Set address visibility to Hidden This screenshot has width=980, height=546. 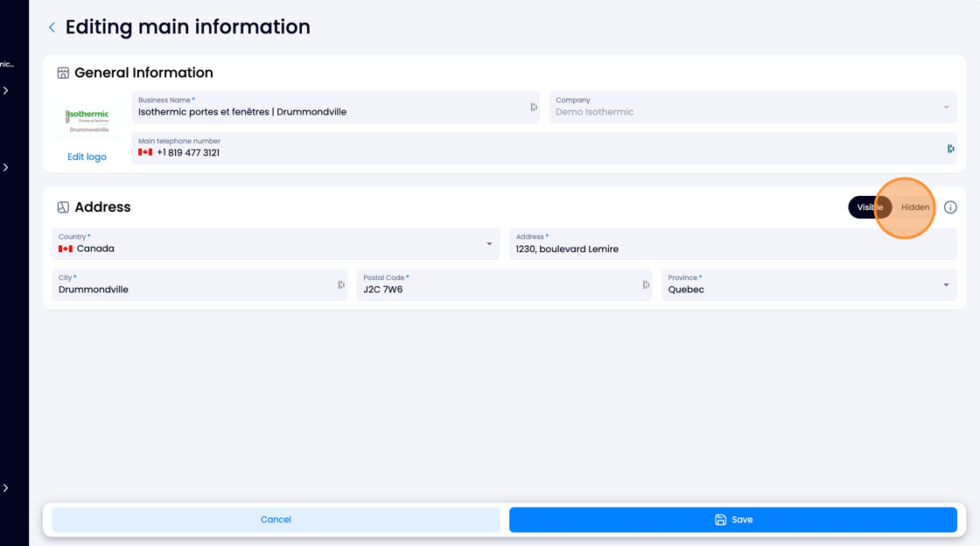[915, 207]
